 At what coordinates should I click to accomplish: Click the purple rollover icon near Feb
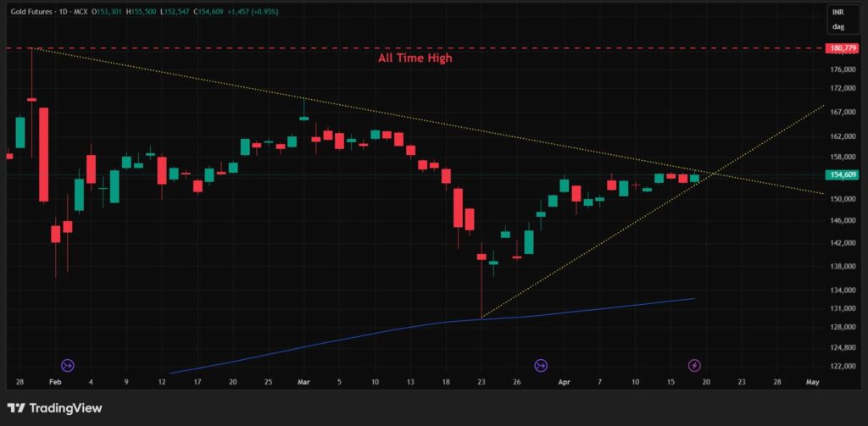pyautogui.click(x=68, y=365)
